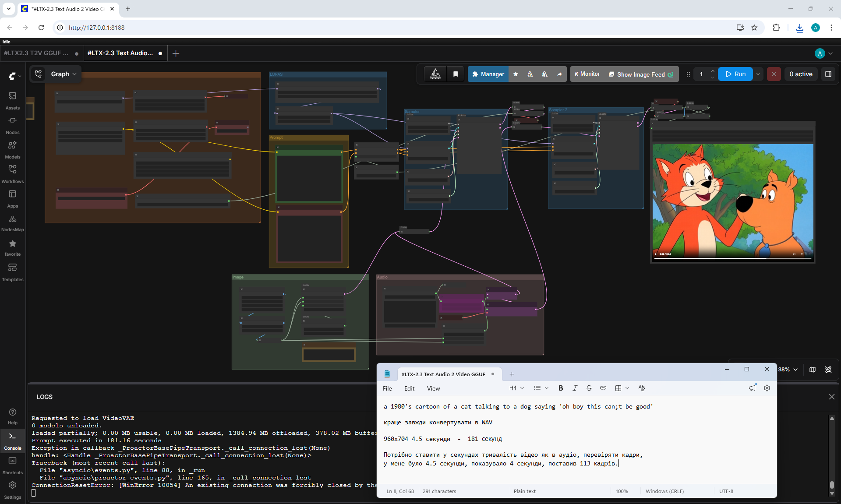841x504 pixels.
Task: Open the Nodes library icon
Action: click(13, 125)
